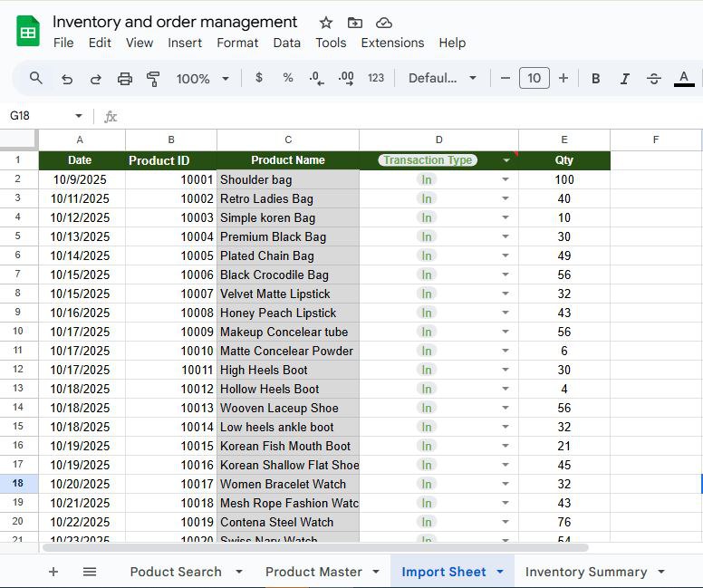The width and height of the screenshot is (703, 588).
Task: Star the Inventory and order management document
Action: tap(326, 23)
